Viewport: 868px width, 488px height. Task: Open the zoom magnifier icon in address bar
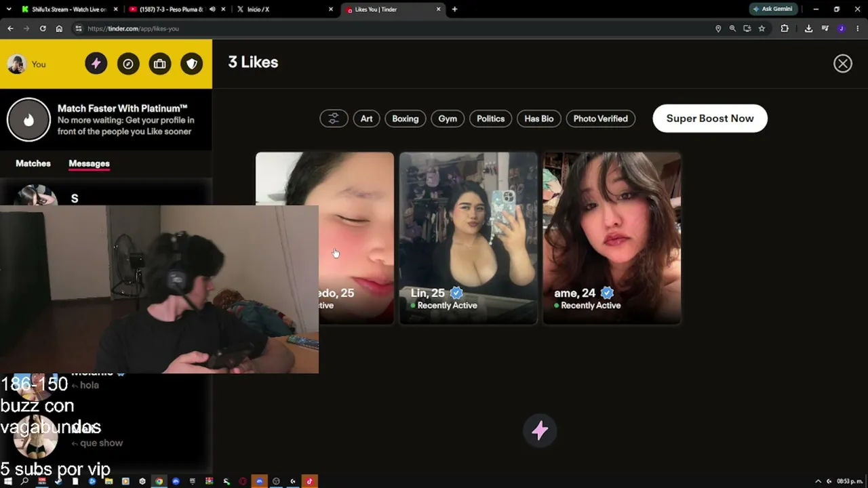coord(732,28)
